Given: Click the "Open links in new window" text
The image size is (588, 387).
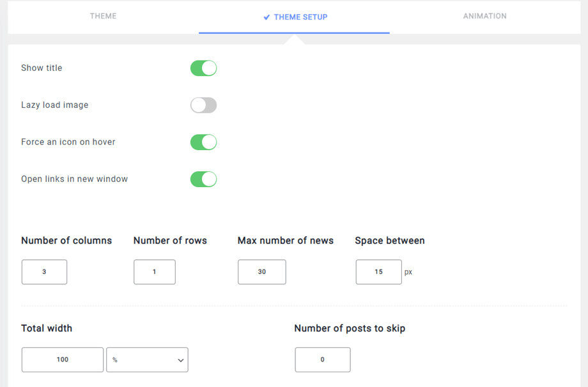Looking at the screenshot, I should point(75,179).
